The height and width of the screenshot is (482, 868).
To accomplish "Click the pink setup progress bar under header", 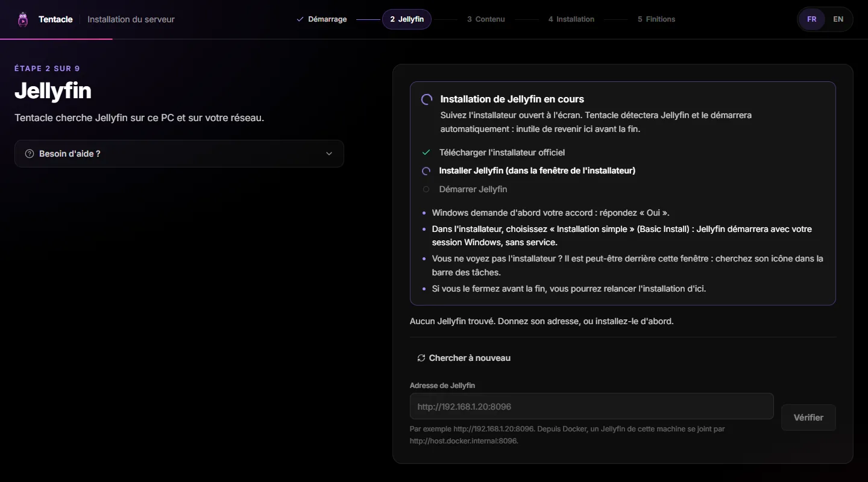I will click(56, 39).
